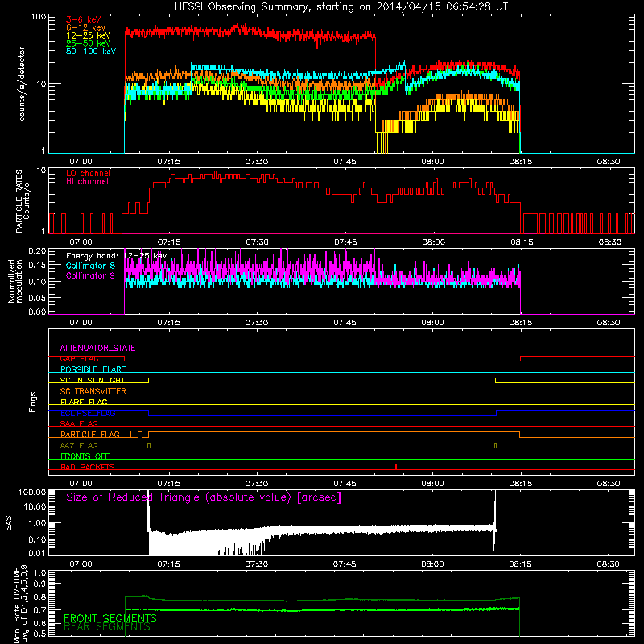Click 08:15 tick label under Flags panel
This screenshot has width=644, height=644.
point(520,484)
